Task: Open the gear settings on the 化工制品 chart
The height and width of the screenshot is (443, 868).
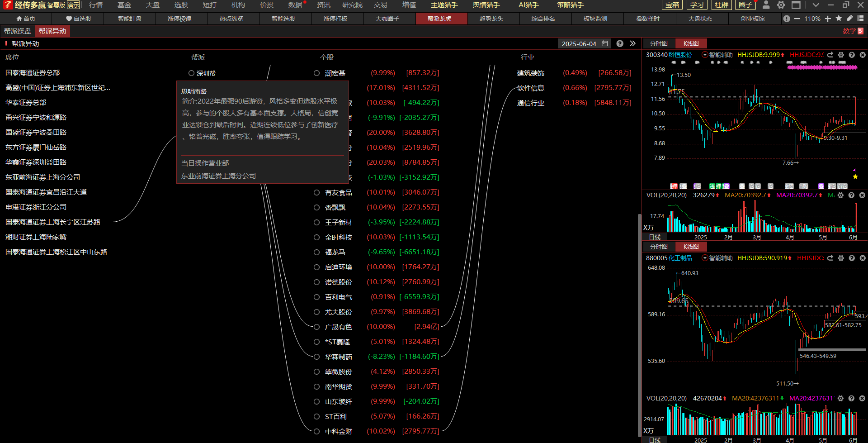Action: click(x=841, y=258)
